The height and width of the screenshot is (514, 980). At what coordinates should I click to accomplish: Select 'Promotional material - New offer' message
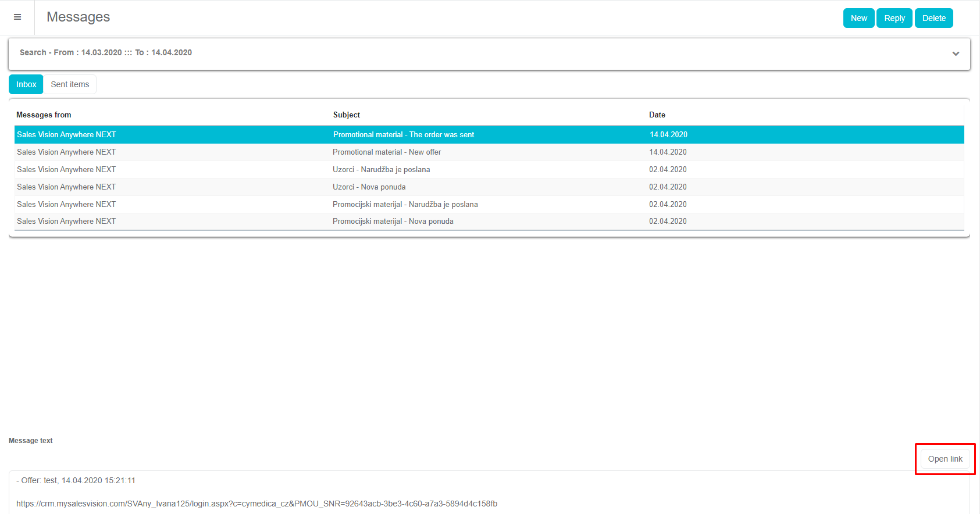387,152
